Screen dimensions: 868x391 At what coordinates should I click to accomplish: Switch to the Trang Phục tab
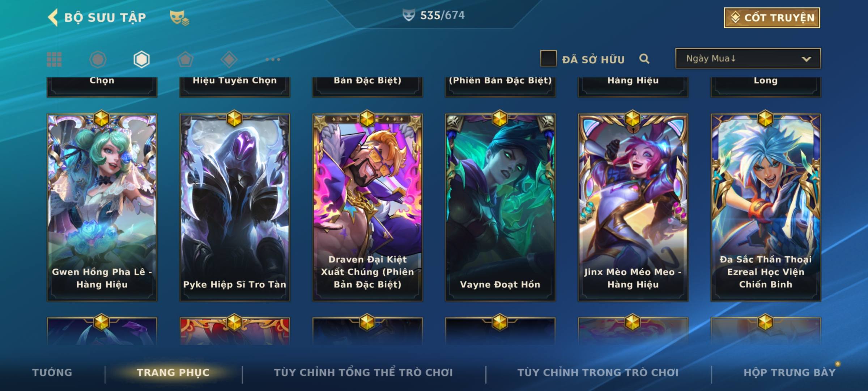(x=173, y=372)
